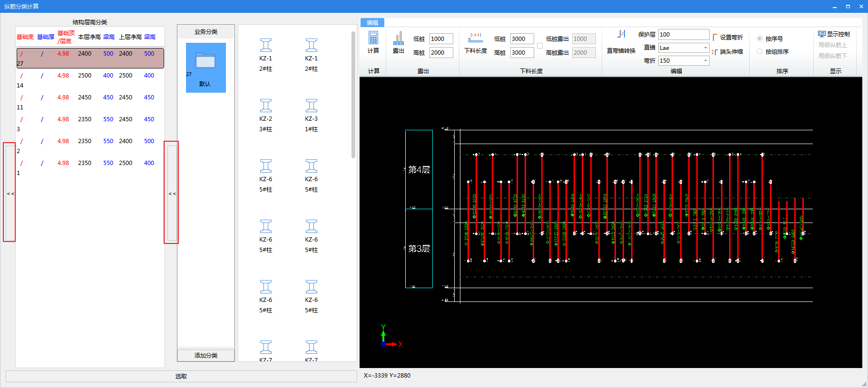868x388 pixels.
Task: Select the 默认 category folder
Action: click(x=205, y=68)
